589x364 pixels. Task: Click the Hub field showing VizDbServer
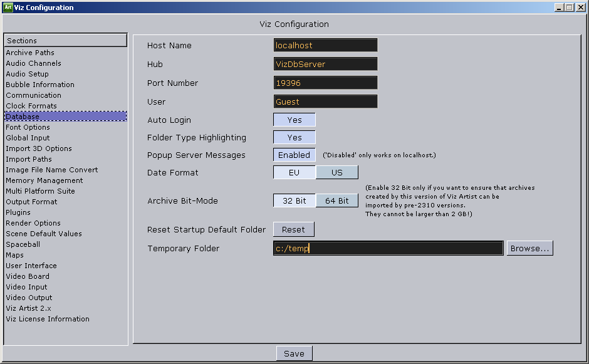(x=325, y=65)
